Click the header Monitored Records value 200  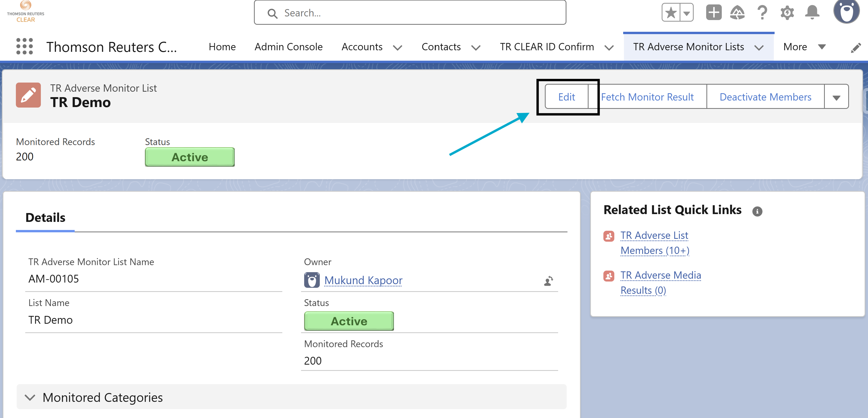tap(25, 157)
